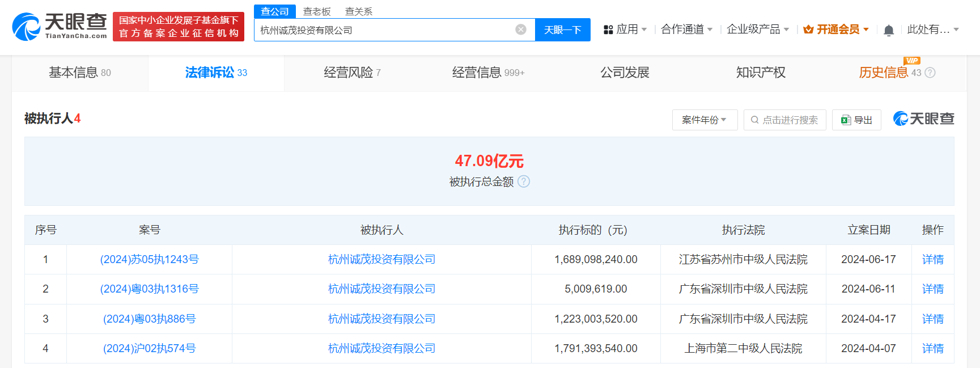Click 上海市第二中级人民法院 cell

[743, 348]
